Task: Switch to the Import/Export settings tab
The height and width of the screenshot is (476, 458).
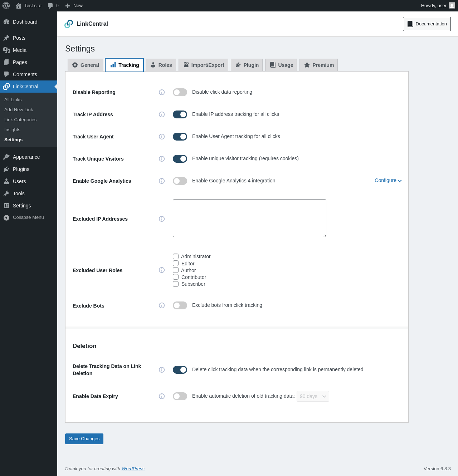Action: (x=203, y=65)
